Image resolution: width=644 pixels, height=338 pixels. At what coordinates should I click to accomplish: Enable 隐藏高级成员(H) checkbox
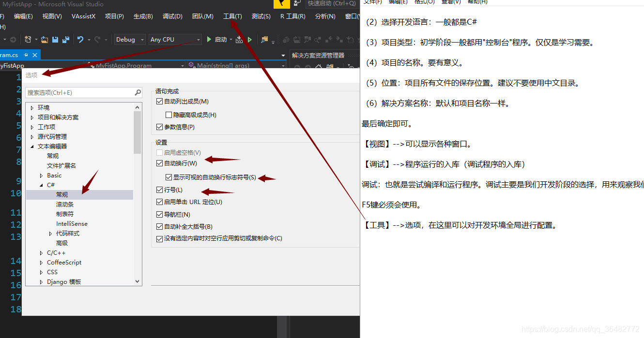pyautogui.click(x=169, y=115)
